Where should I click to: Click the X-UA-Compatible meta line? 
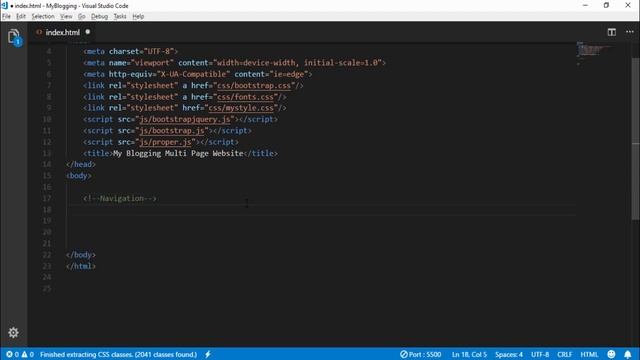198,74
